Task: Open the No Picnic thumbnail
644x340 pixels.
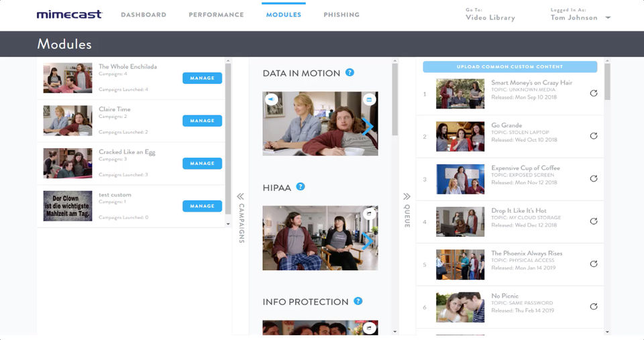Action: pos(460,308)
